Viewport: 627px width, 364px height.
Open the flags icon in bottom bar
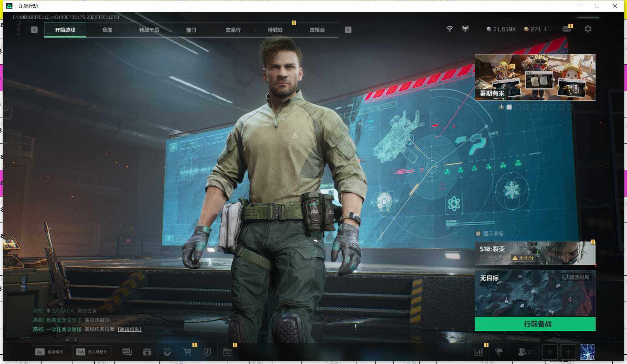499,352
